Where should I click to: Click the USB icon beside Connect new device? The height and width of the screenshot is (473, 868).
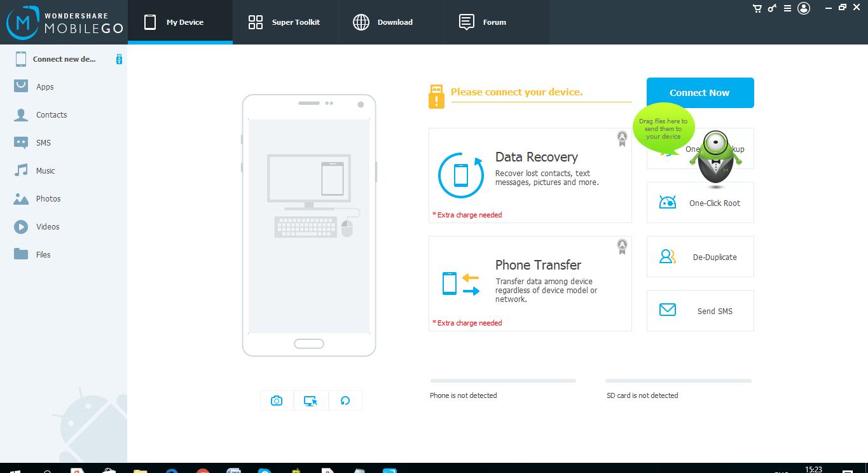pyautogui.click(x=119, y=59)
